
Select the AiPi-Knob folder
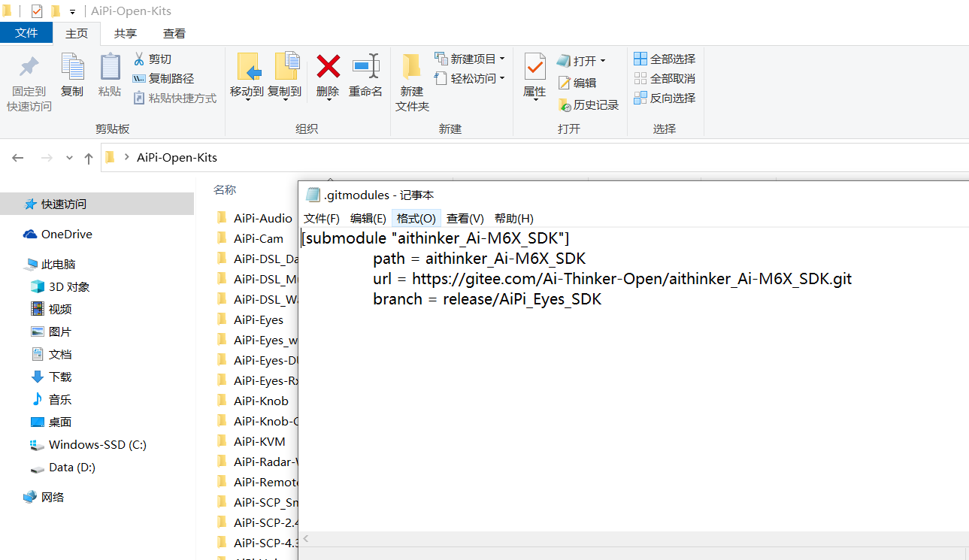[x=253, y=401]
